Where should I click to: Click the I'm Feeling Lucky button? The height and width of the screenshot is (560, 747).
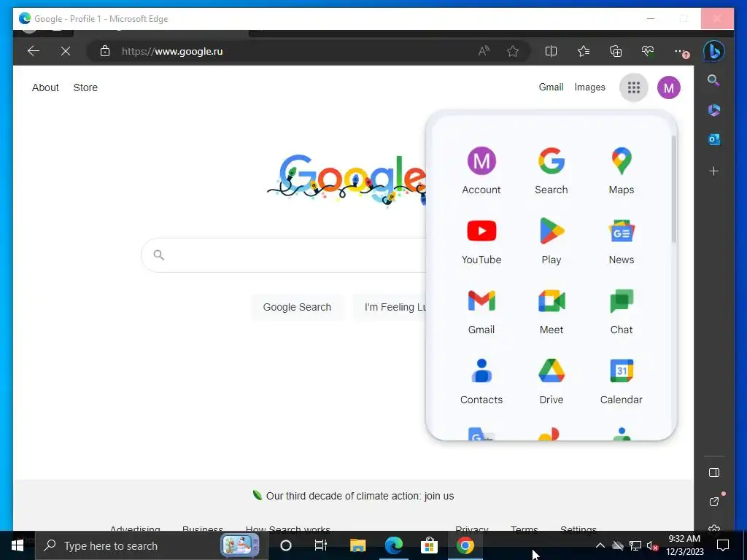(390, 307)
